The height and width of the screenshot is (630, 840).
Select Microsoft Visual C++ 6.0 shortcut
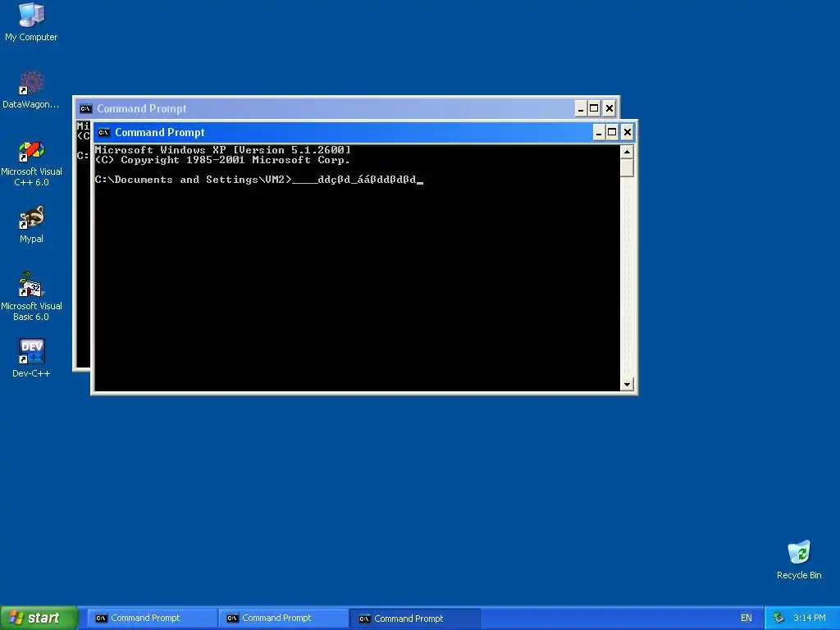31,163
